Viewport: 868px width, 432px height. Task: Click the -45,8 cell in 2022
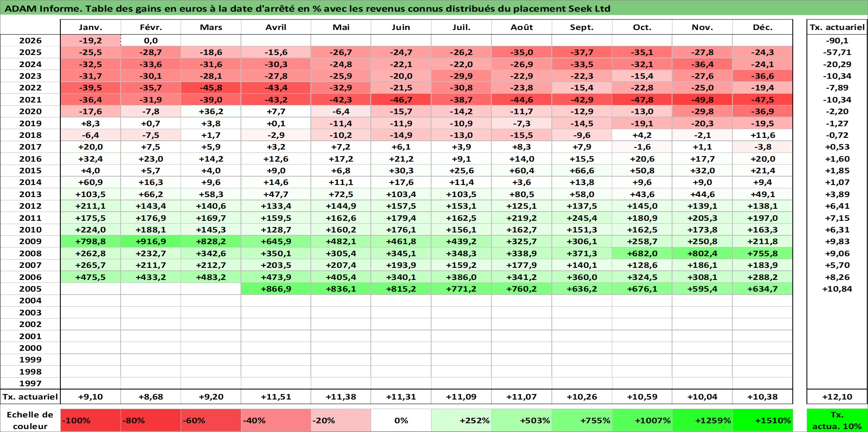[x=211, y=87]
